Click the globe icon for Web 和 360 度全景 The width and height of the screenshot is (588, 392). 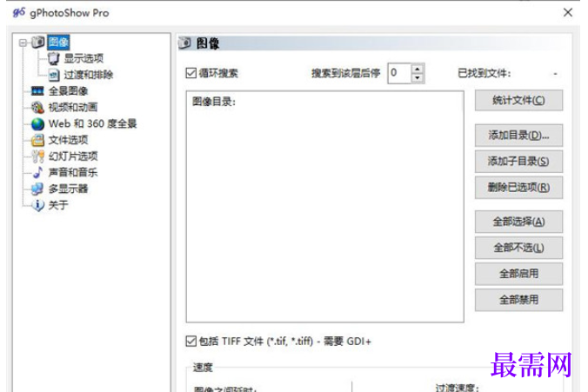[37, 124]
